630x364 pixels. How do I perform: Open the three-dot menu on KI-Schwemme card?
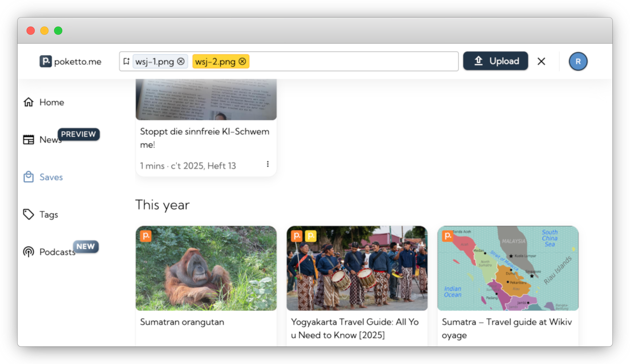point(267,164)
